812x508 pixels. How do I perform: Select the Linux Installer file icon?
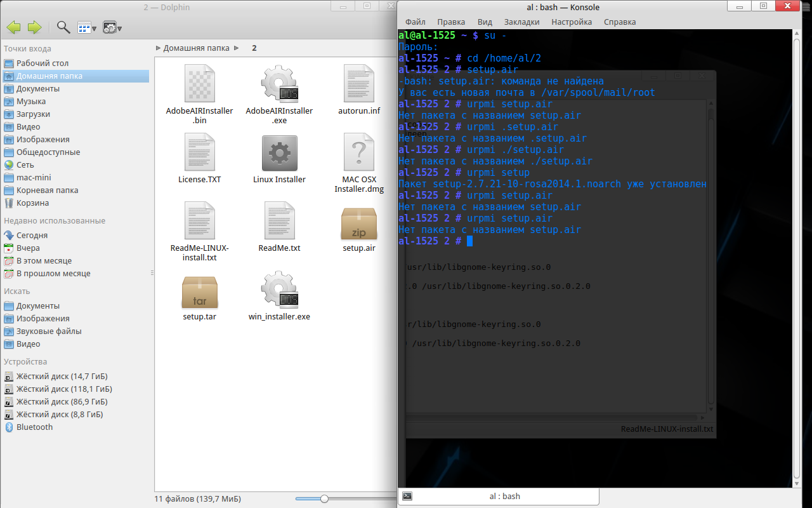coord(279,153)
